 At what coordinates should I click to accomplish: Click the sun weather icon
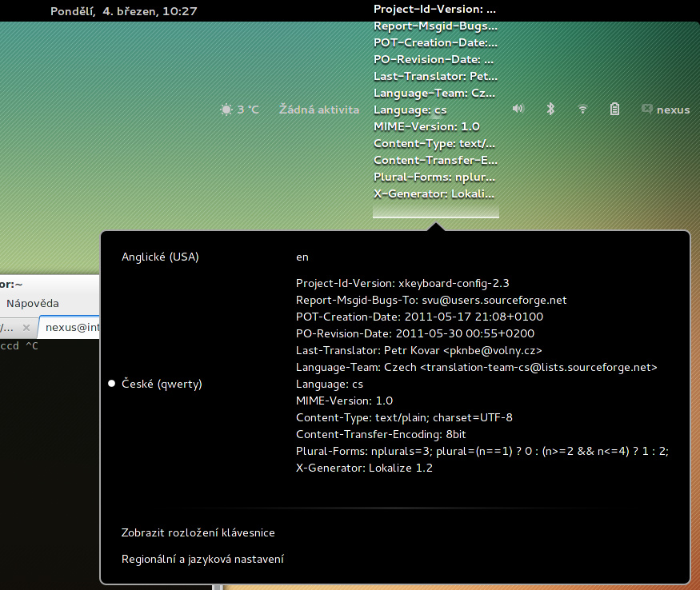pos(226,110)
